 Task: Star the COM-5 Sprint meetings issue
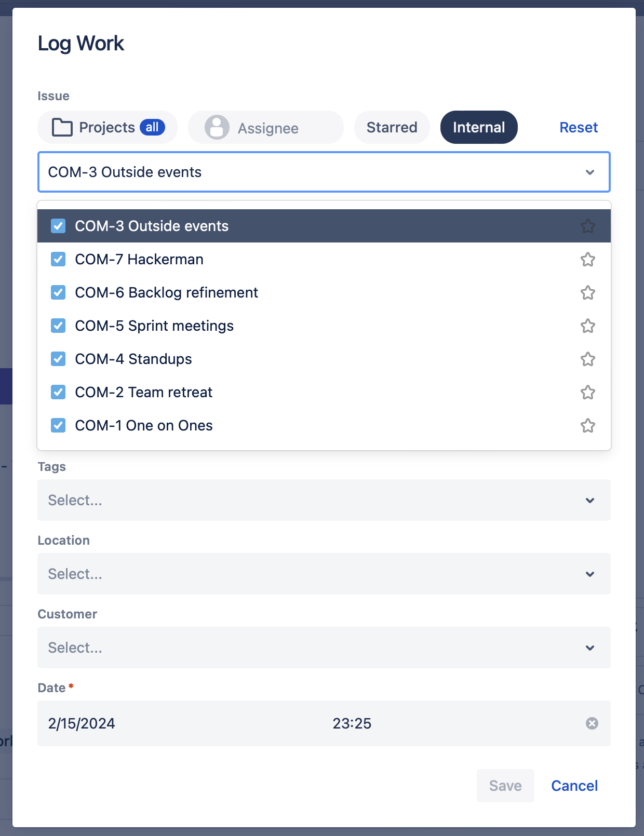[x=587, y=326]
